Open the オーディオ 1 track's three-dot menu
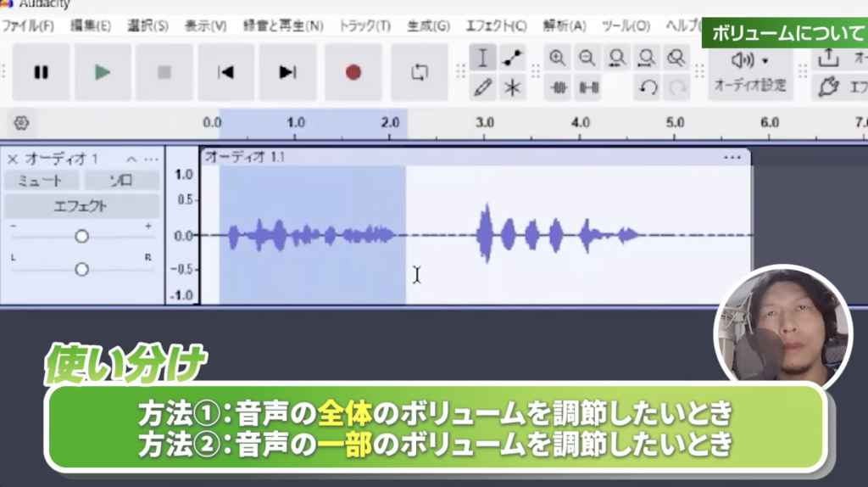The height and width of the screenshot is (487, 868). point(151,159)
